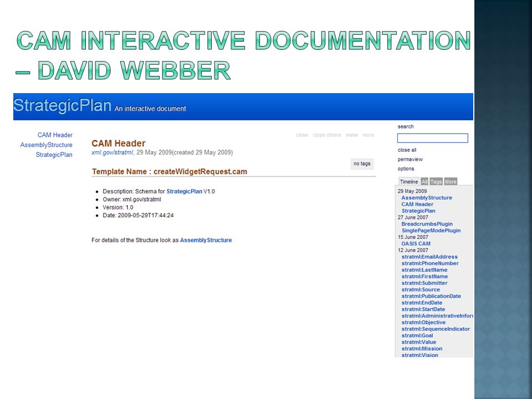Switch to the More tab

[451, 182]
